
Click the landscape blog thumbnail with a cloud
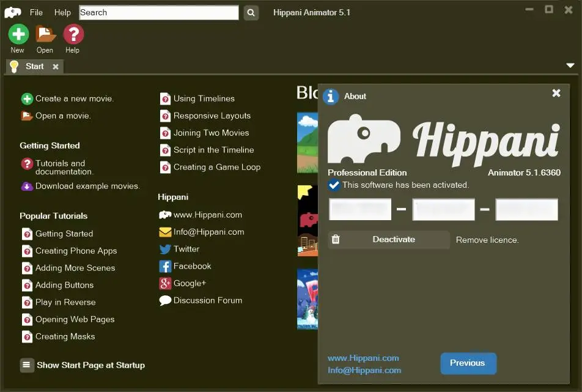pos(308,142)
